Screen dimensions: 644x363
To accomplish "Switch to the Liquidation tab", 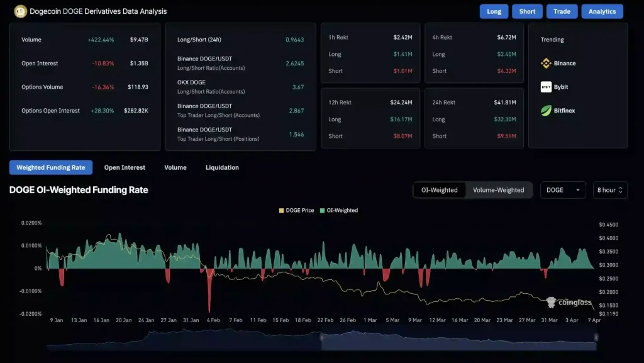I will point(222,167).
